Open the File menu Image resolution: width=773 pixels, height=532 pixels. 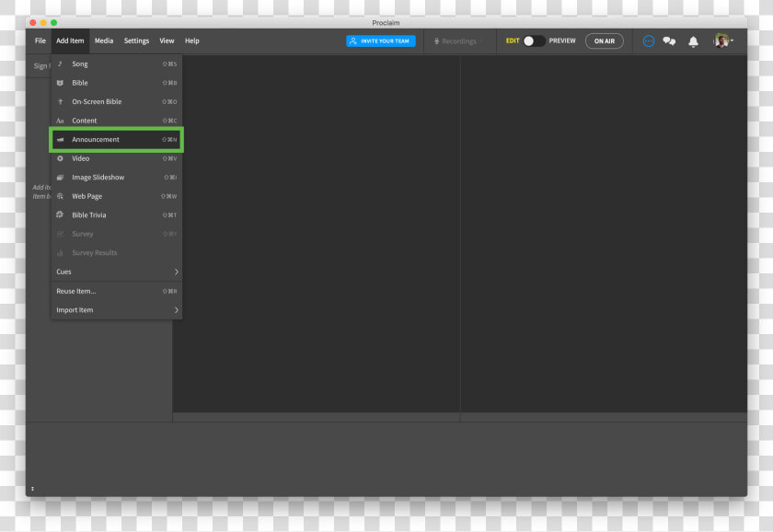point(40,40)
